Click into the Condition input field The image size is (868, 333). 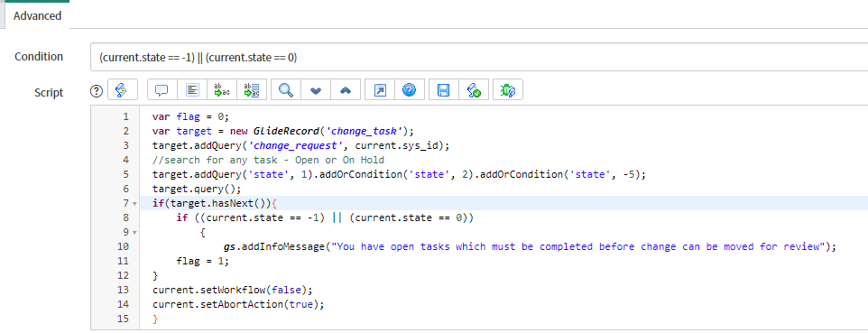[479, 57]
